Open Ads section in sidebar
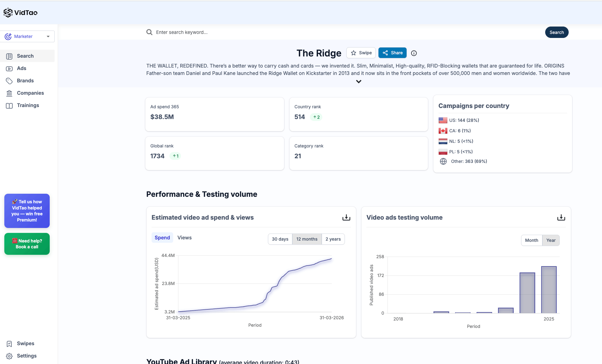Viewport: 602px width, 364px height. click(22, 68)
